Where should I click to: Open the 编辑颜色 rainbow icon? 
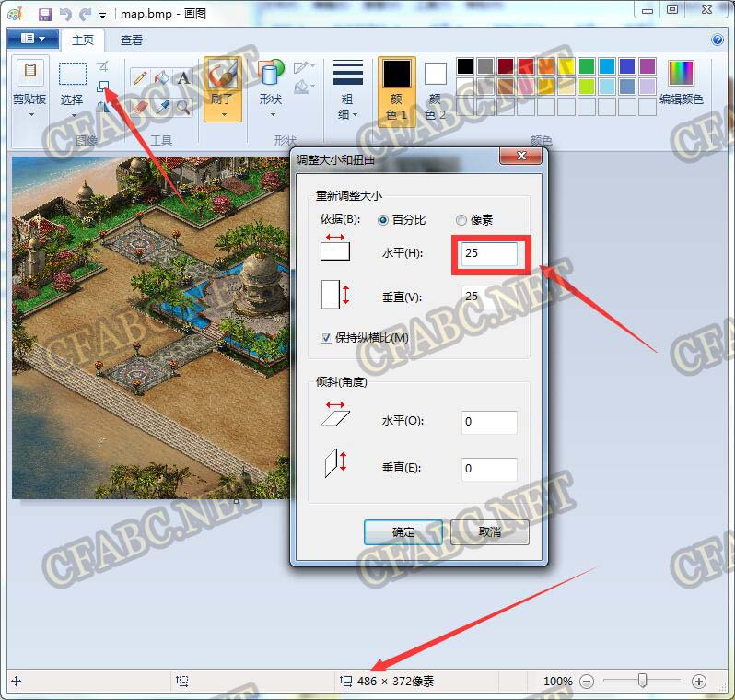pos(681,74)
